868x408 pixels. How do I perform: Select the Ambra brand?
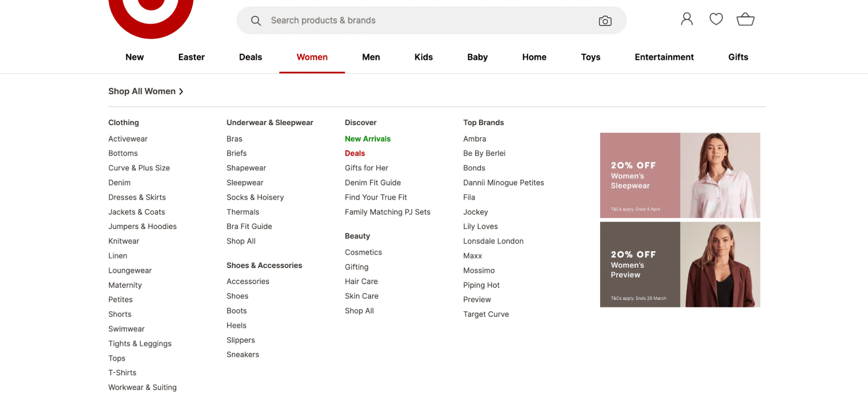click(x=474, y=139)
